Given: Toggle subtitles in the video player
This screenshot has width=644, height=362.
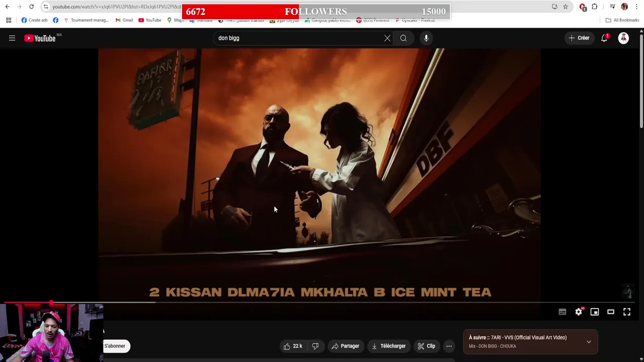Looking at the screenshot, I should tap(562, 312).
